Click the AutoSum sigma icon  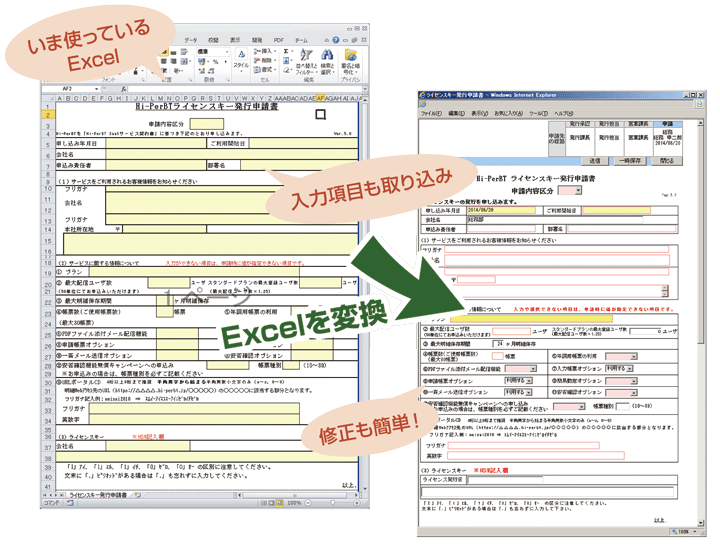coord(286,51)
